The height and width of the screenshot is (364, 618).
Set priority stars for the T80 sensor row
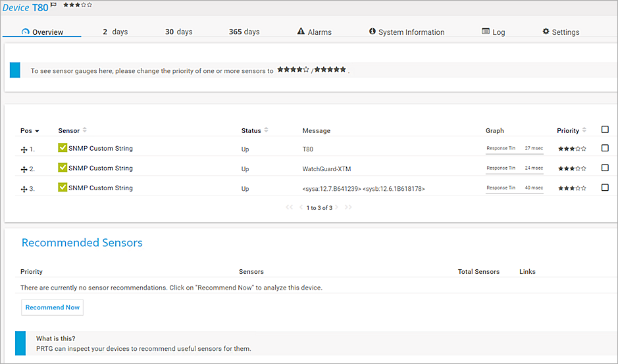pyautogui.click(x=571, y=149)
